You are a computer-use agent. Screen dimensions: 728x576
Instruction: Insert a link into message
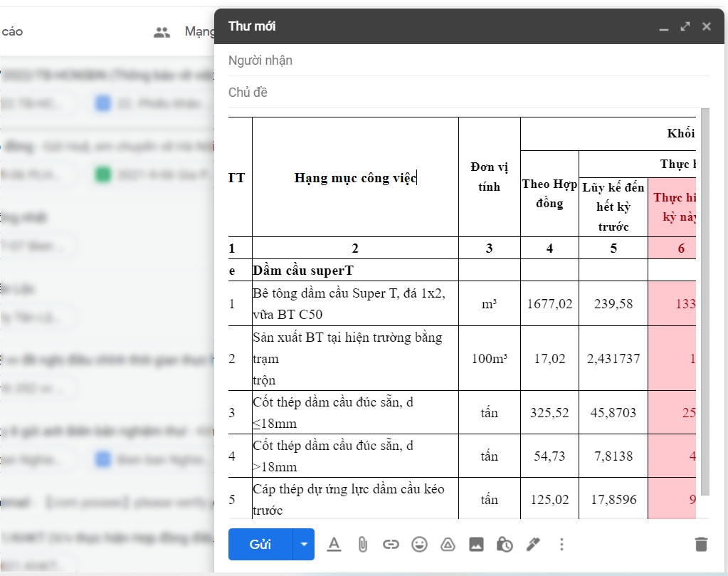pyautogui.click(x=391, y=544)
